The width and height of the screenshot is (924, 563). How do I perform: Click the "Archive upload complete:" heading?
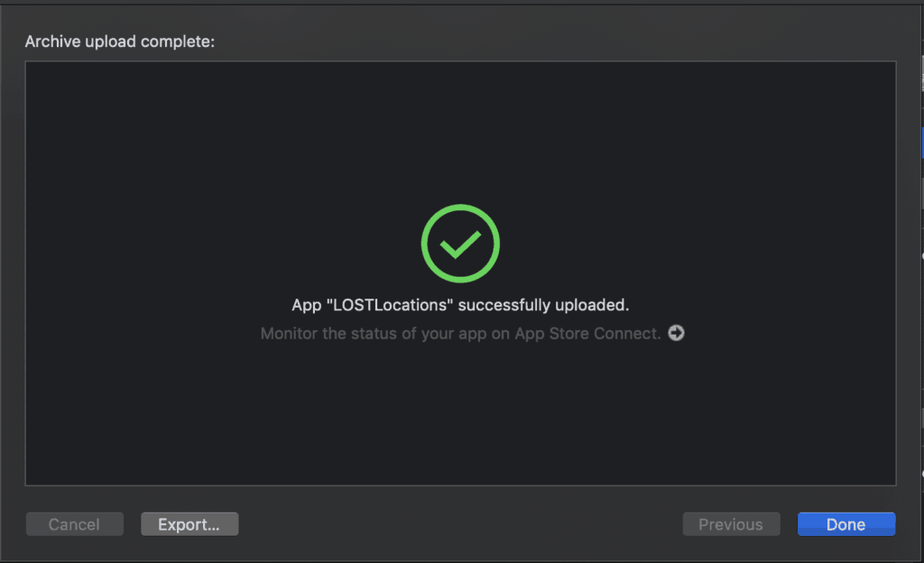click(x=120, y=42)
